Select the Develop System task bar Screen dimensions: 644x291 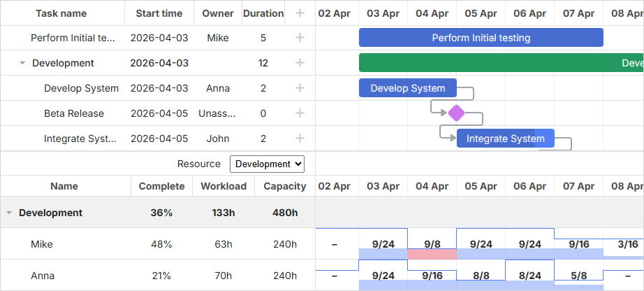(x=408, y=87)
